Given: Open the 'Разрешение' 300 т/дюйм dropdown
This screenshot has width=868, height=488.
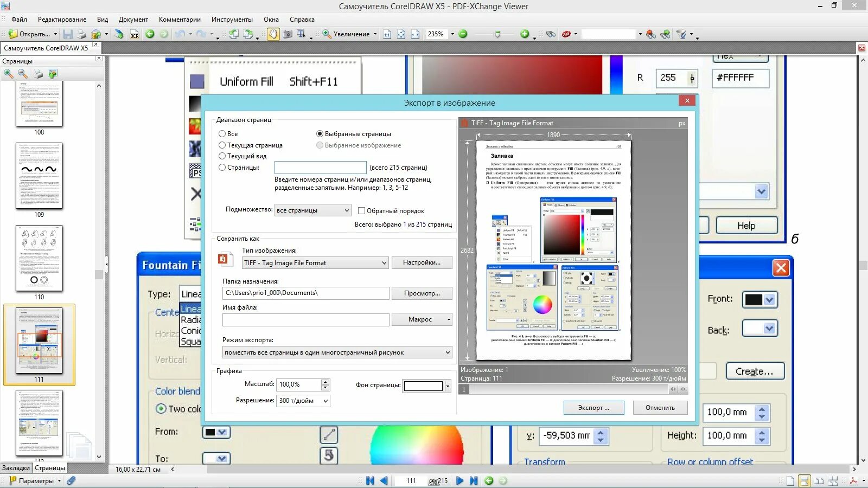Looking at the screenshot, I should point(303,401).
